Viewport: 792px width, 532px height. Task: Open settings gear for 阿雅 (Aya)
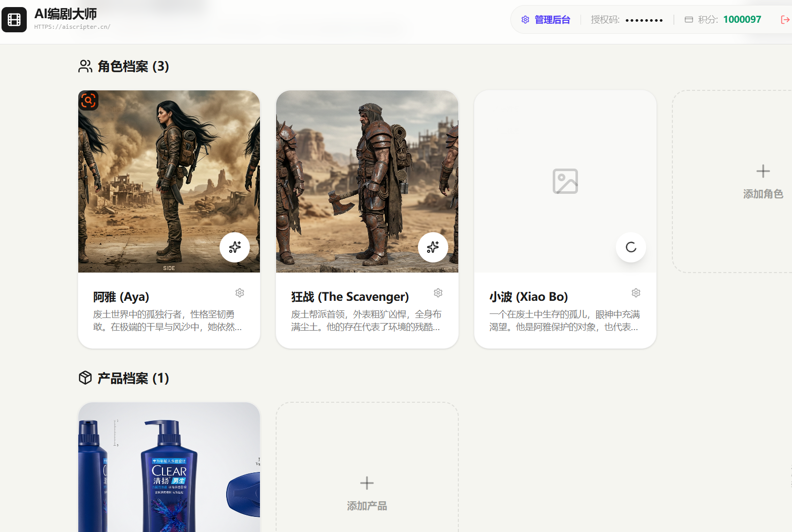click(x=240, y=293)
